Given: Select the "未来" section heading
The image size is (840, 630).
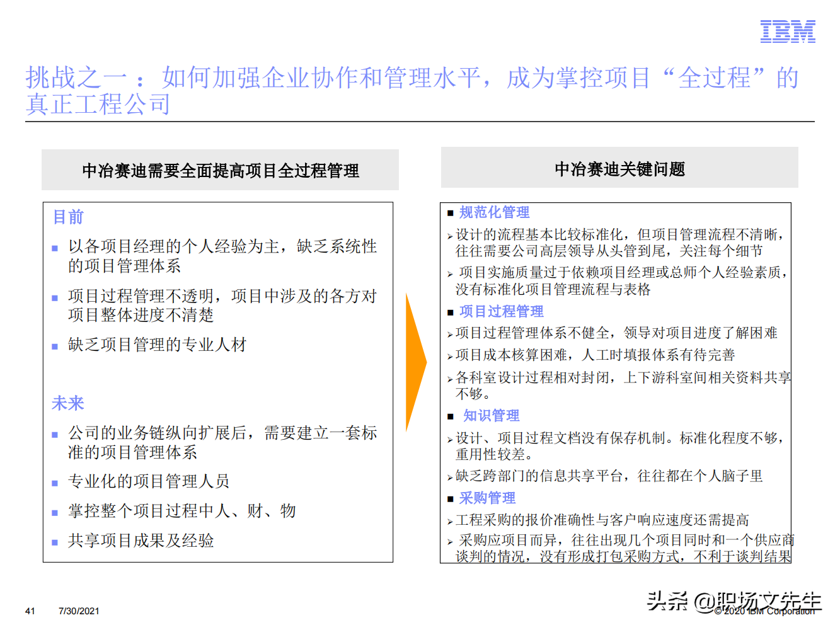Looking at the screenshot, I should (x=68, y=403).
